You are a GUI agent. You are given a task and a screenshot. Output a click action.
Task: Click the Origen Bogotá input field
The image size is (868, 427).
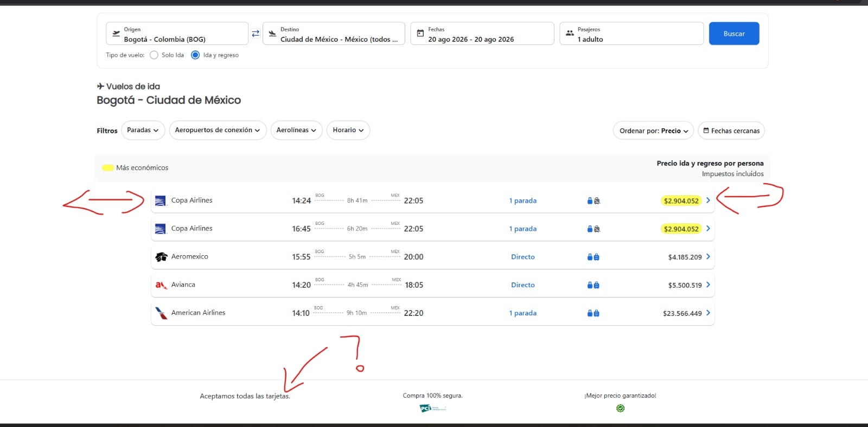pos(177,34)
